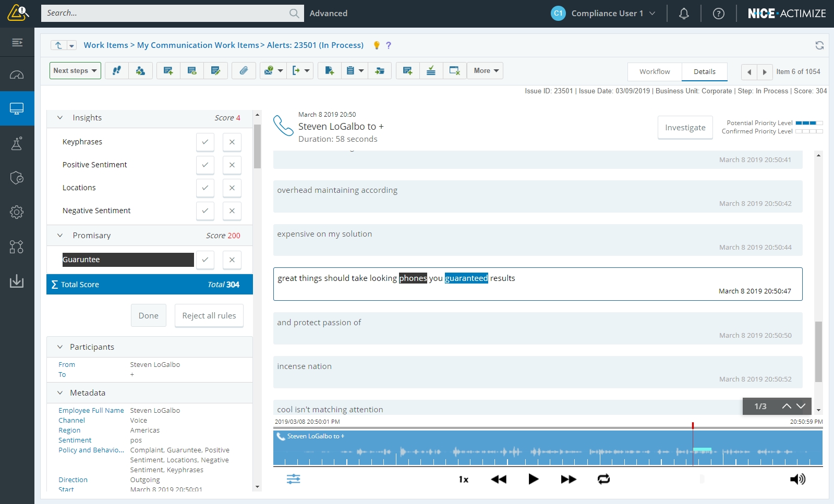Click the refresh icon at top right

pos(819,45)
